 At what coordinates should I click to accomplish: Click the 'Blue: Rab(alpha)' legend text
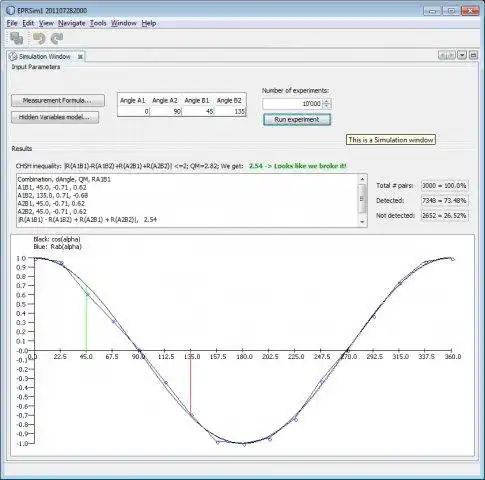pos(57,247)
